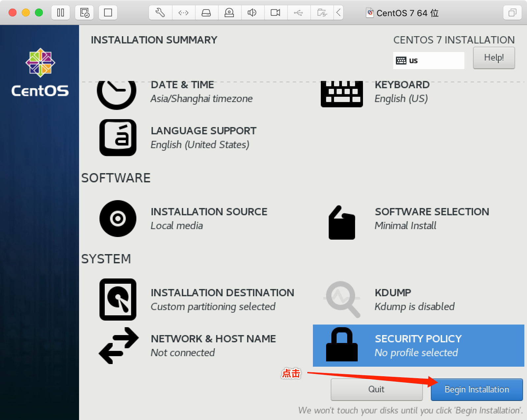Click the shared folder icon in toolbar
The height and width of the screenshot is (420, 527).
coord(322,13)
